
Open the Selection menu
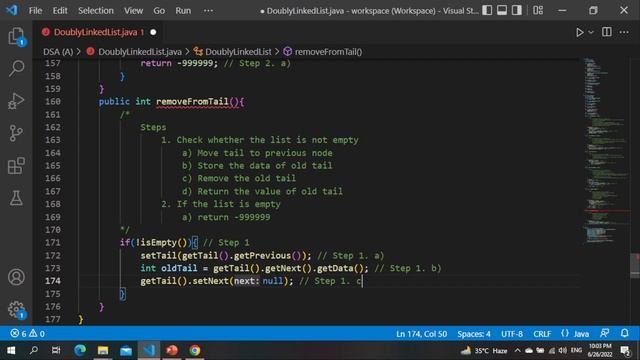click(96, 11)
